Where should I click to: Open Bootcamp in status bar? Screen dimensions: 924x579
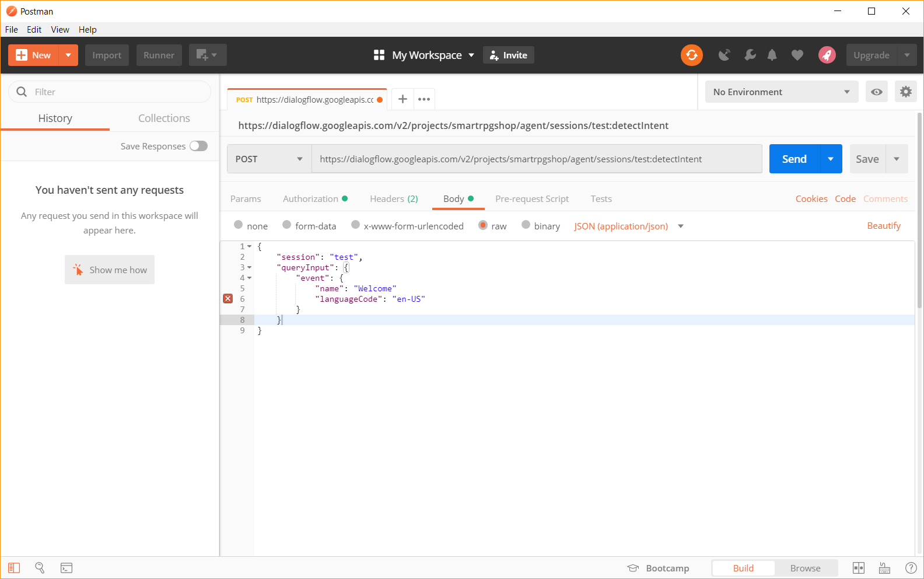point(659,568)
